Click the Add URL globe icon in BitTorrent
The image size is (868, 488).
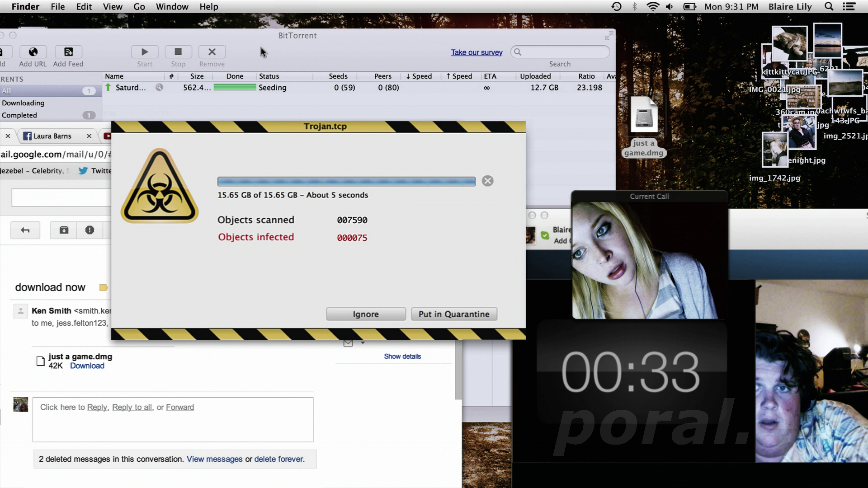tap(33, 52)
